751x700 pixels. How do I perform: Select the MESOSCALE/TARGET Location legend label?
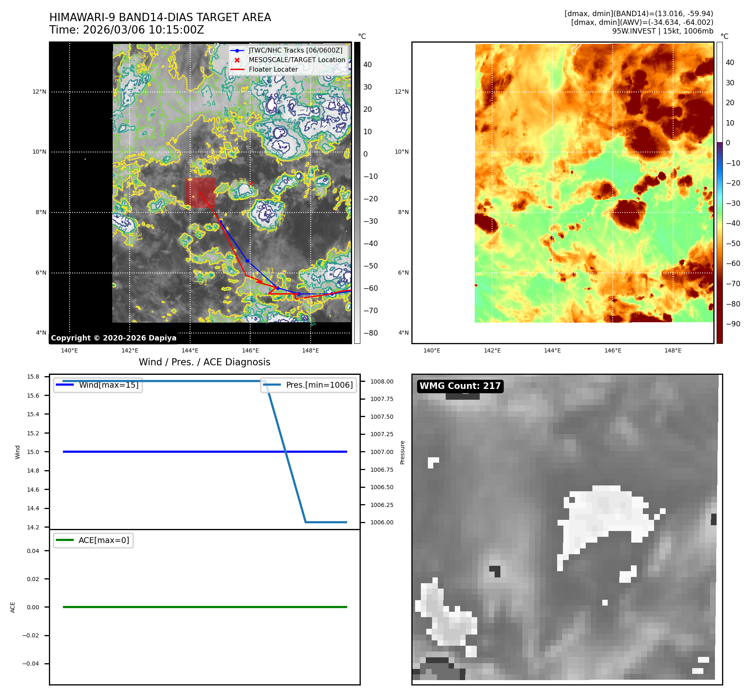[x=297, y=60]
